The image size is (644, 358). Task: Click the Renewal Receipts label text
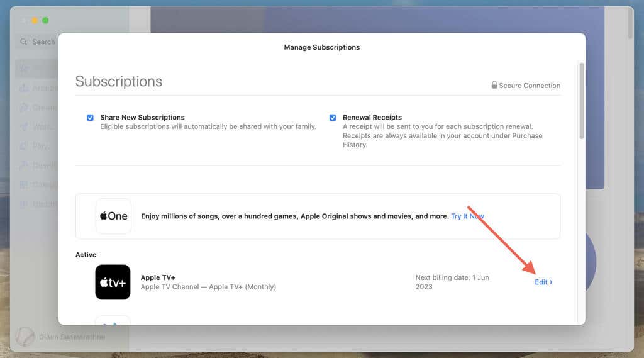372,117
